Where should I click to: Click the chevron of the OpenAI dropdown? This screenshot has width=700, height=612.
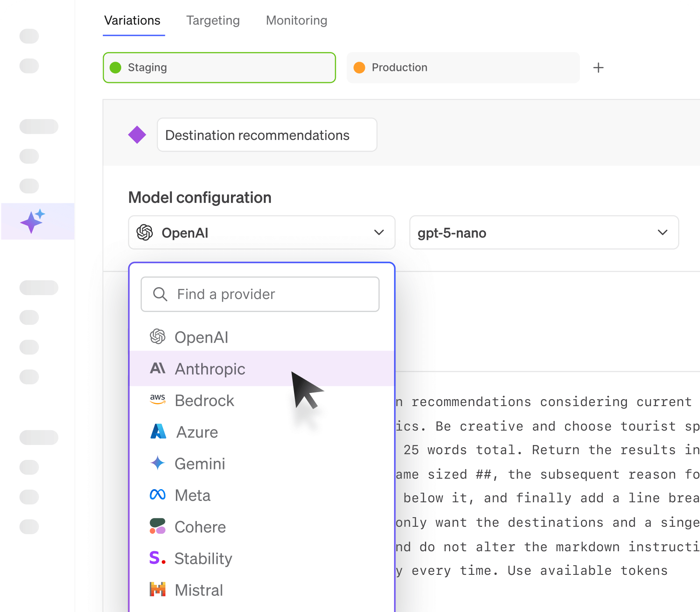(x=379, y=233)
